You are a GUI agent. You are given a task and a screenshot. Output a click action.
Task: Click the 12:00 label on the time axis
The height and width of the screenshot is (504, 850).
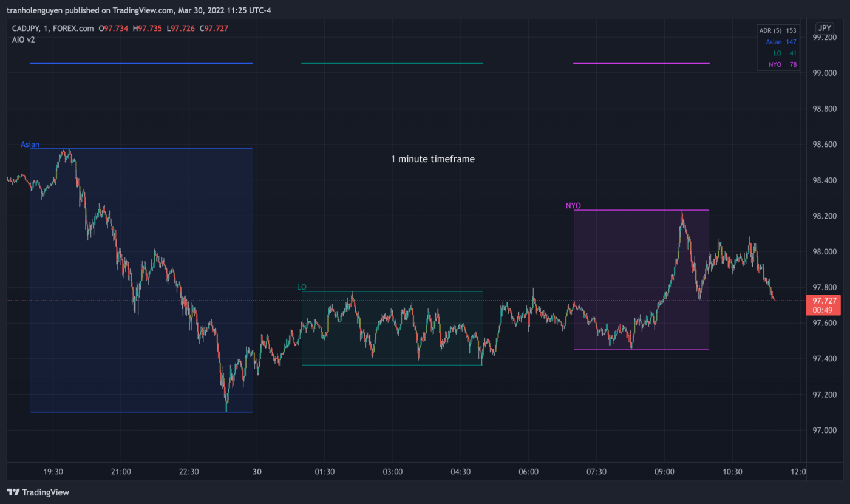coord(799,471)
